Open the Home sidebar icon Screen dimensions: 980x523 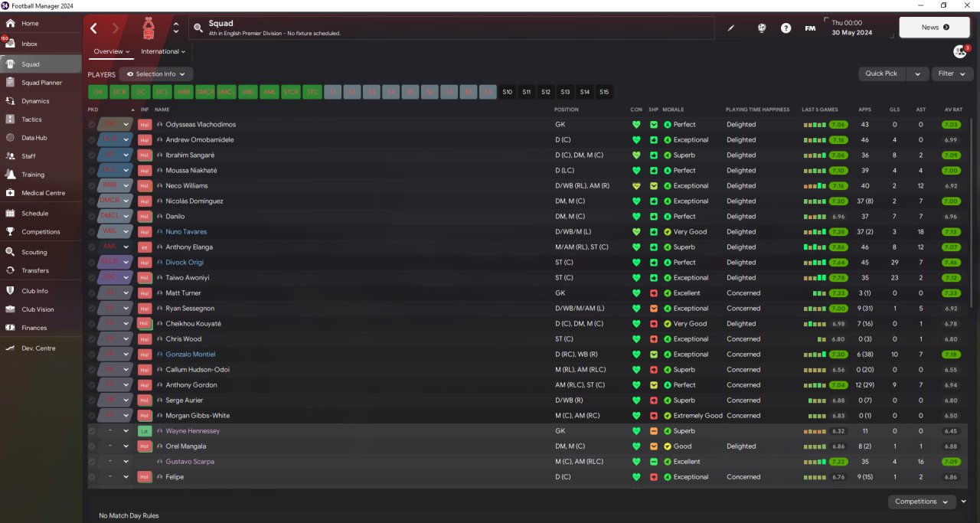[x=10, y=24]
